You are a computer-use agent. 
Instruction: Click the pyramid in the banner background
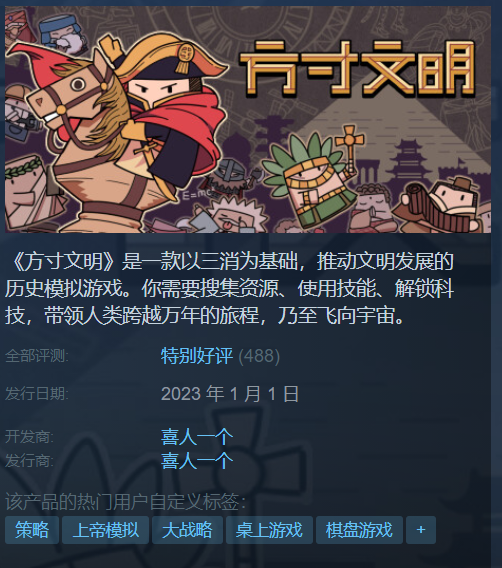[x=395, y=134]
